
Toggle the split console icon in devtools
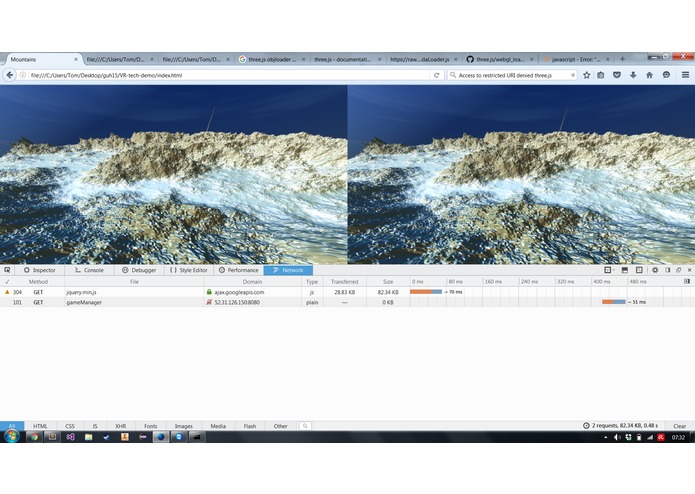pos(625,270)
